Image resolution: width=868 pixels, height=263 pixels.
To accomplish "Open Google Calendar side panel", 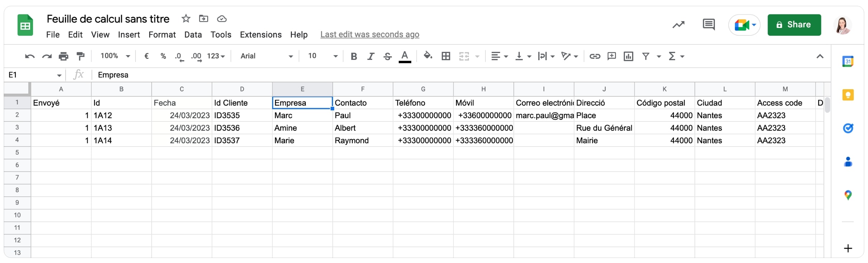I will point(848,62).
